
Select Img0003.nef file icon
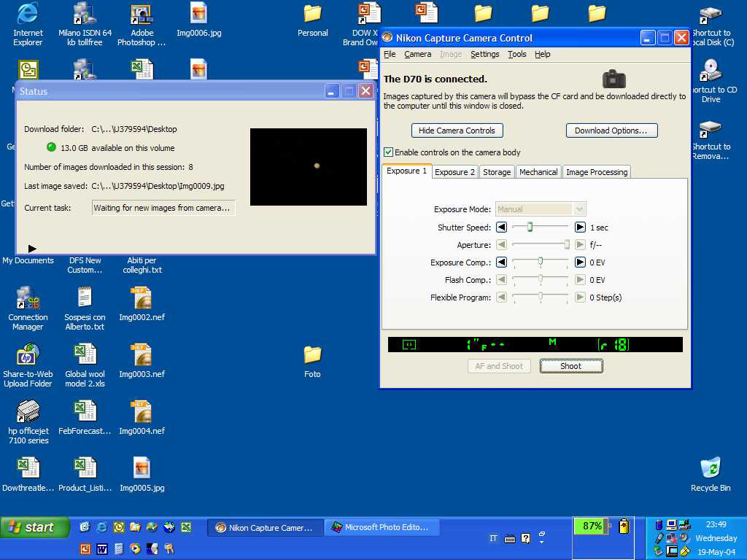[142, 360]
